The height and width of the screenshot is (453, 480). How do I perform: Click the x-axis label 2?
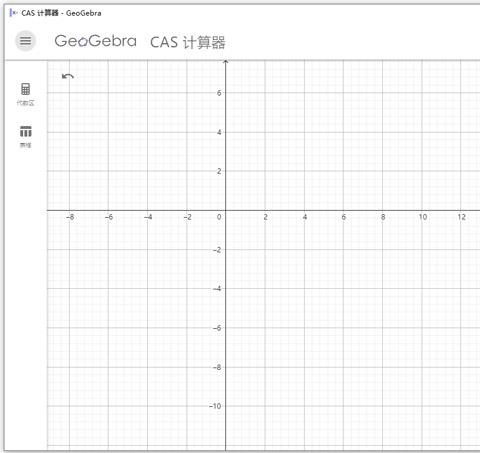point(266,217)
